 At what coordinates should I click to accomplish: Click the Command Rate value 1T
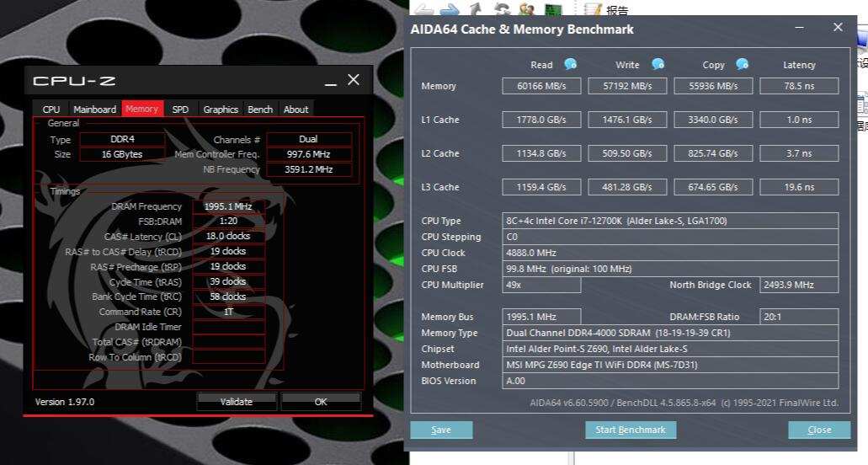pyautogui.click(x=229, y=312)
